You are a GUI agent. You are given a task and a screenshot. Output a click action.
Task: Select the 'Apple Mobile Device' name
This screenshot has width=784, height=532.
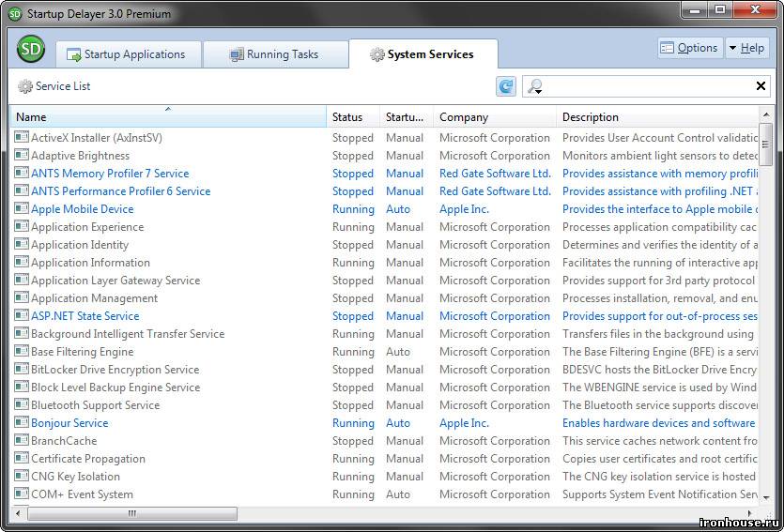[82, 209]
